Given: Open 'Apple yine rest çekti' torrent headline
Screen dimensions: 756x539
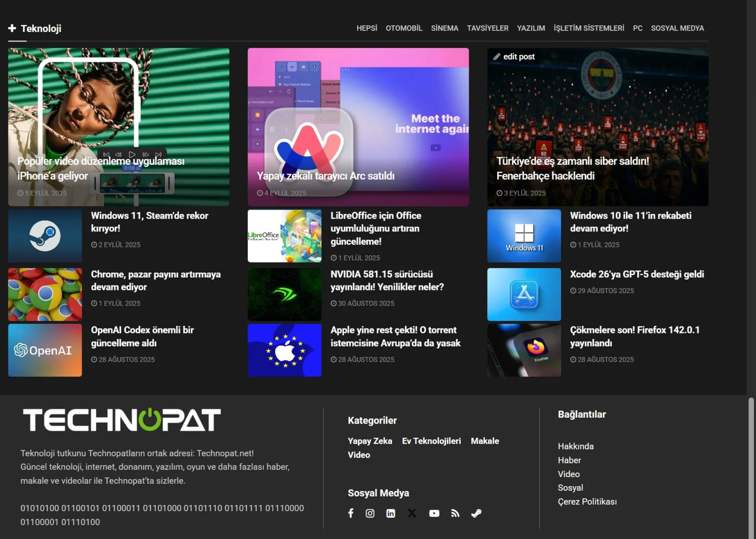Looking at the screenshot, I should [x=395, y=336].
